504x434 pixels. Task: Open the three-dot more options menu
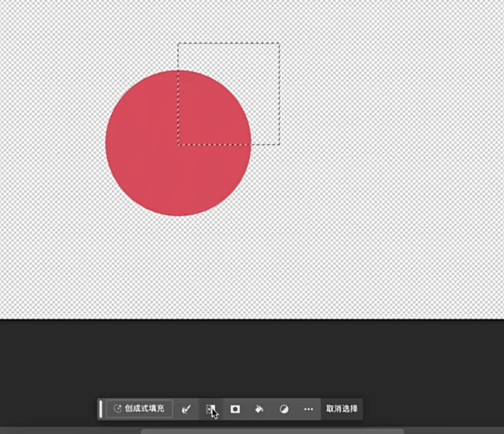point(309,409)
